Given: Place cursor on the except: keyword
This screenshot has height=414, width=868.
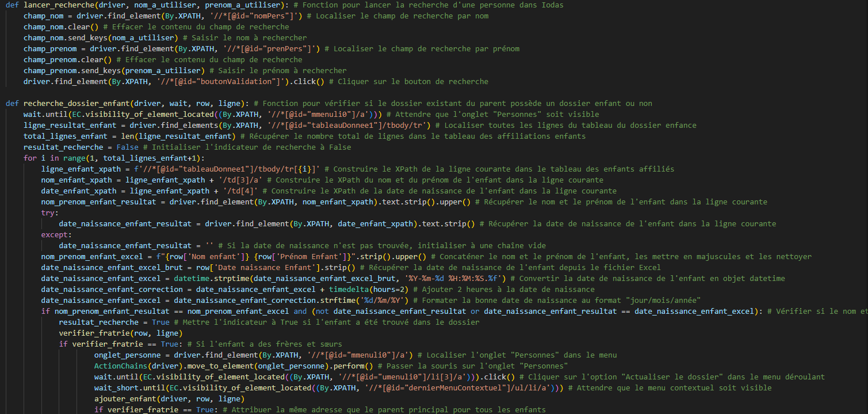Looking at the screenshot, I should [54, 235].
